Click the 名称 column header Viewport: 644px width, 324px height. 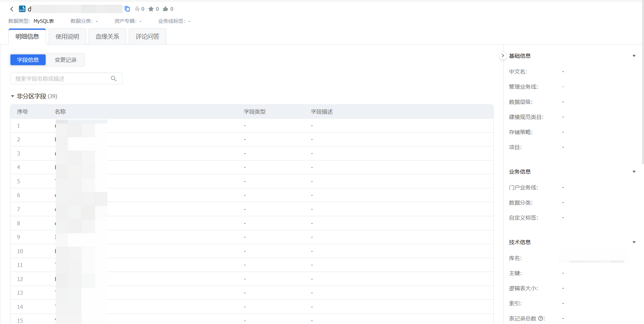click(60, 112)
